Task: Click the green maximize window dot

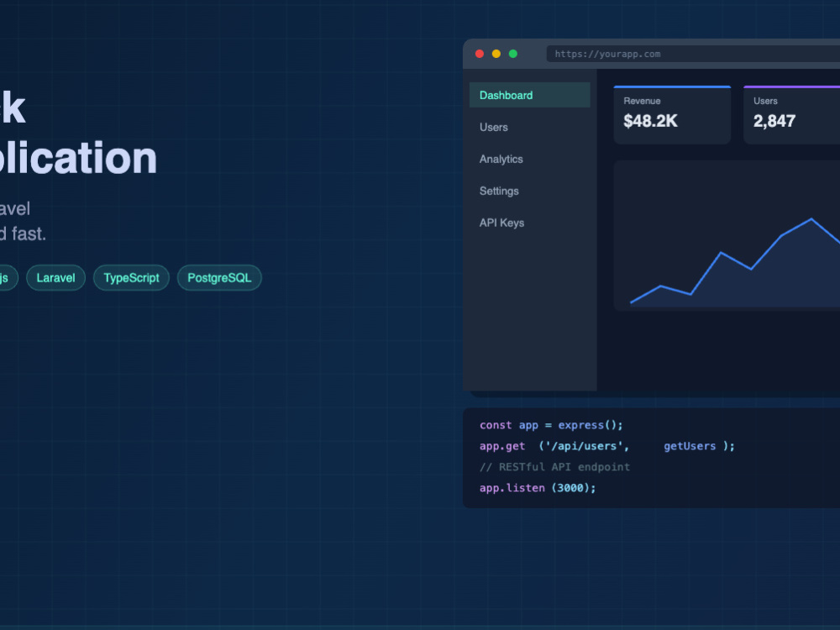Action: tap(512, 54)
